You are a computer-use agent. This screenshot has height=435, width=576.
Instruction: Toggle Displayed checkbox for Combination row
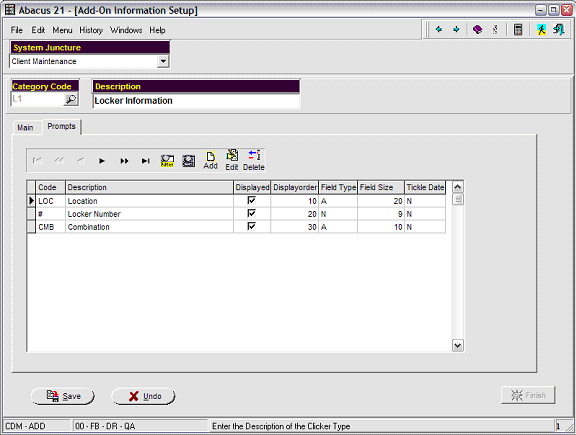[x=252, y=226]
